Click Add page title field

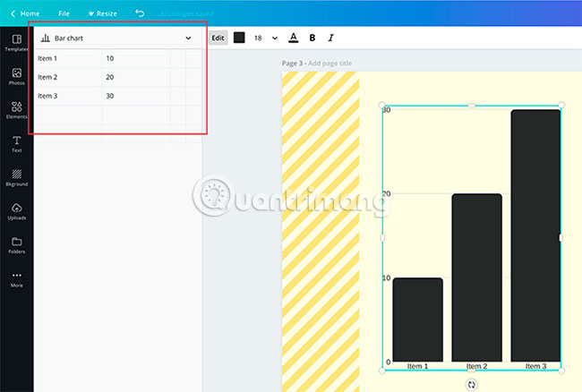click(x=330, y=63)
